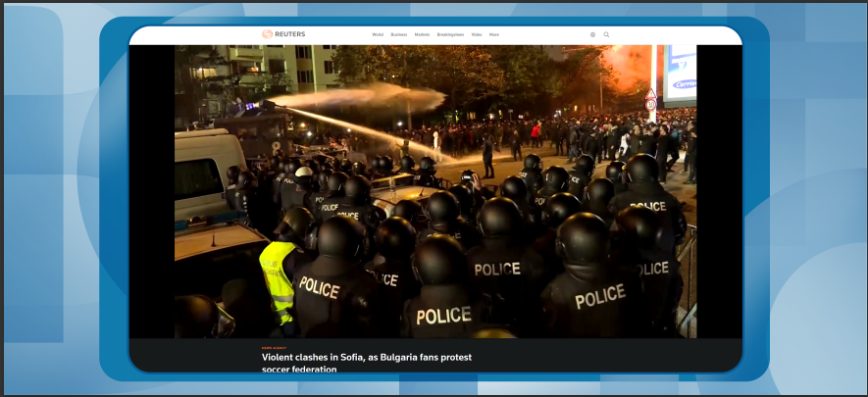The width and height of the screenshot is (868, 397).
Task: Click the orange News Agency label
Action: coord(274,348)
